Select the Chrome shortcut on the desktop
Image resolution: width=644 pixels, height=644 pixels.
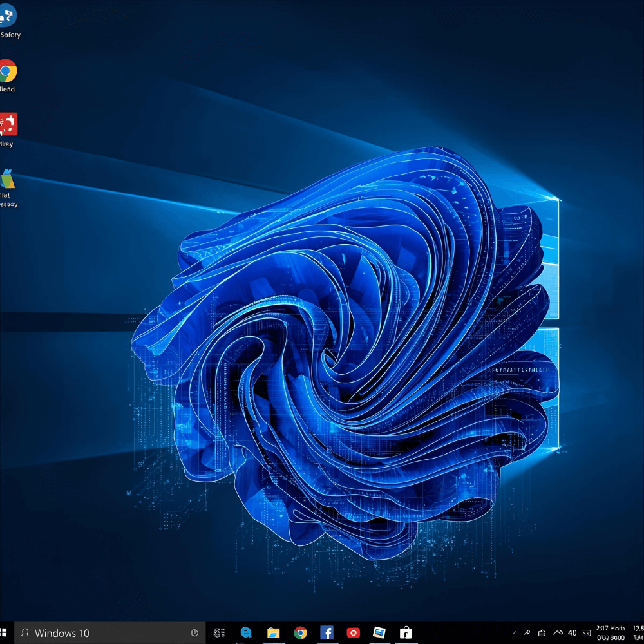(8, 71)
